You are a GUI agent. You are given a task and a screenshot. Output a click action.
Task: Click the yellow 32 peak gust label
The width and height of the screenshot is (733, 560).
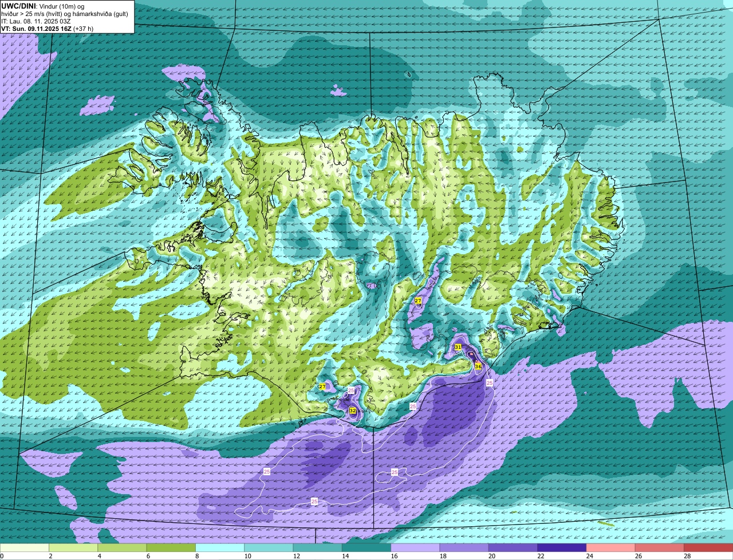coord(353,411)
